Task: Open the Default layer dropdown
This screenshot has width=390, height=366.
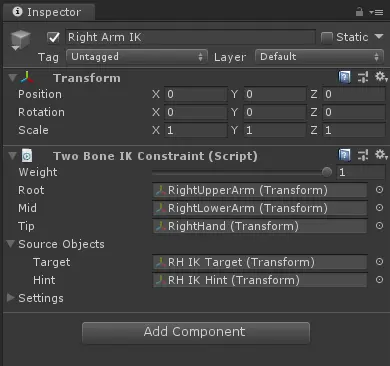Action: (319, 57)
